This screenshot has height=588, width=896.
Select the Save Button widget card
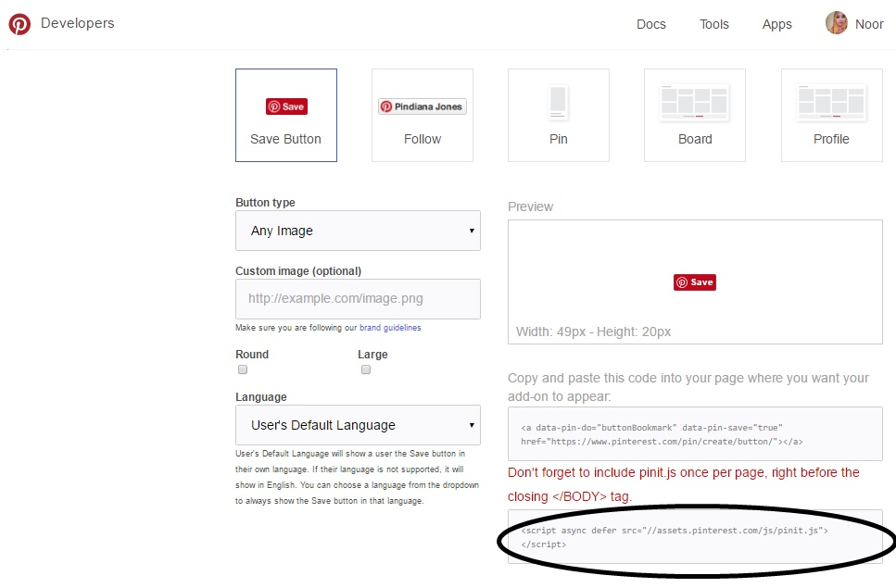click(286, 116)
